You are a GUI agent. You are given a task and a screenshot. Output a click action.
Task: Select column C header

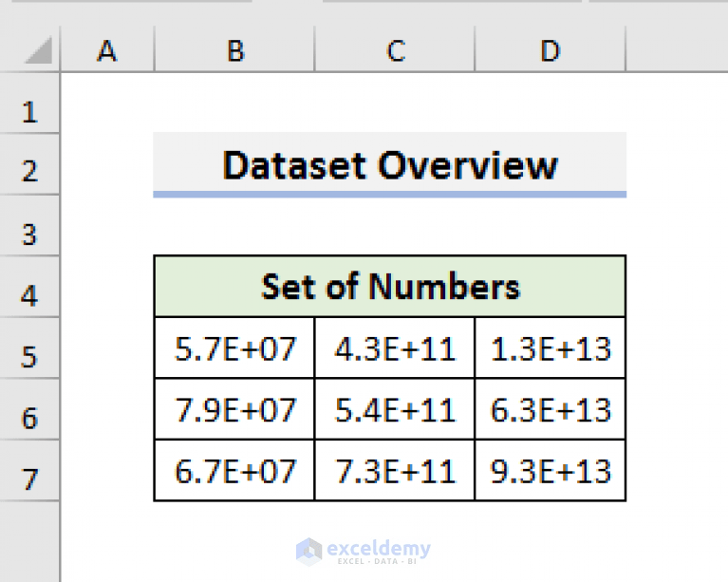click(x=395, y=50)
